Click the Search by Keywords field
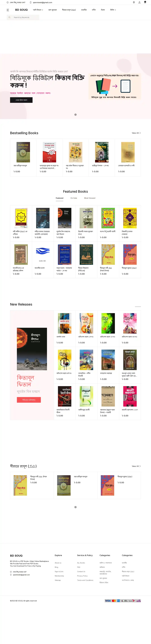 [x=23, y=18]
